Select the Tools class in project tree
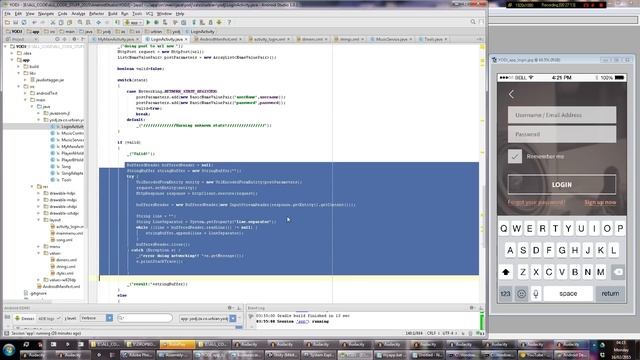 pyautogui.click(x=61, y=180)
